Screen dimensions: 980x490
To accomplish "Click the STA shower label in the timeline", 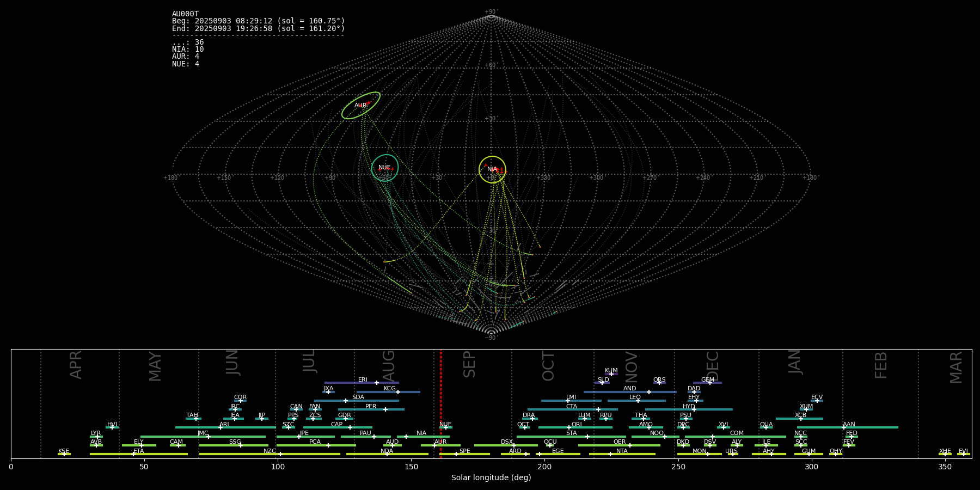I will 571,433.
